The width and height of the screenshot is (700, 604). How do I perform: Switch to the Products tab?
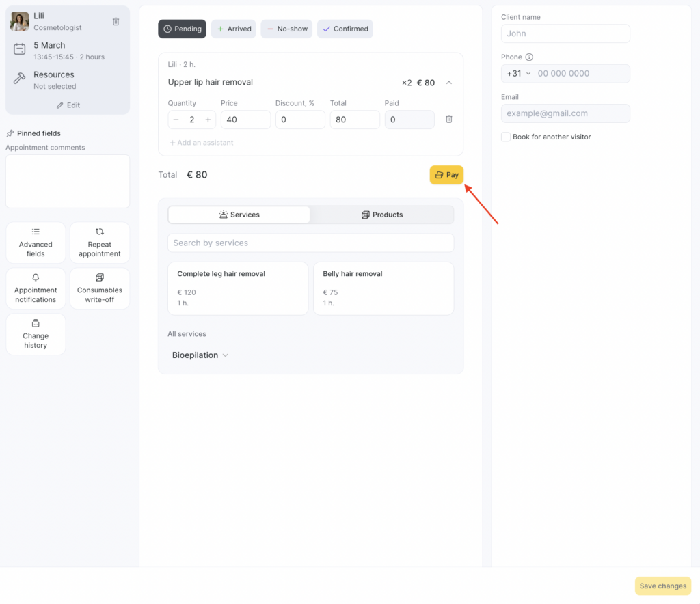click(x=381, y=215)
